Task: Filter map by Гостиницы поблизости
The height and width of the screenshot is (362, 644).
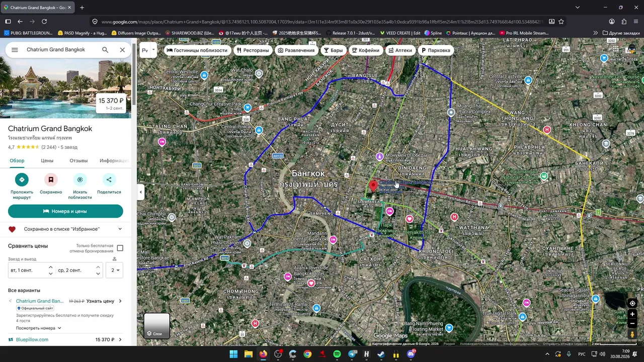Action: click(x=197, y=50)
